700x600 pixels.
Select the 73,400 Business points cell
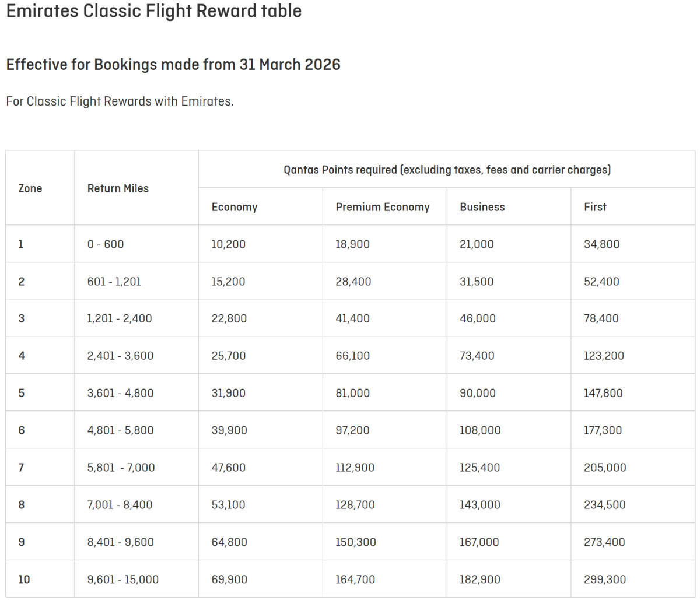click(x=477, y=356)
